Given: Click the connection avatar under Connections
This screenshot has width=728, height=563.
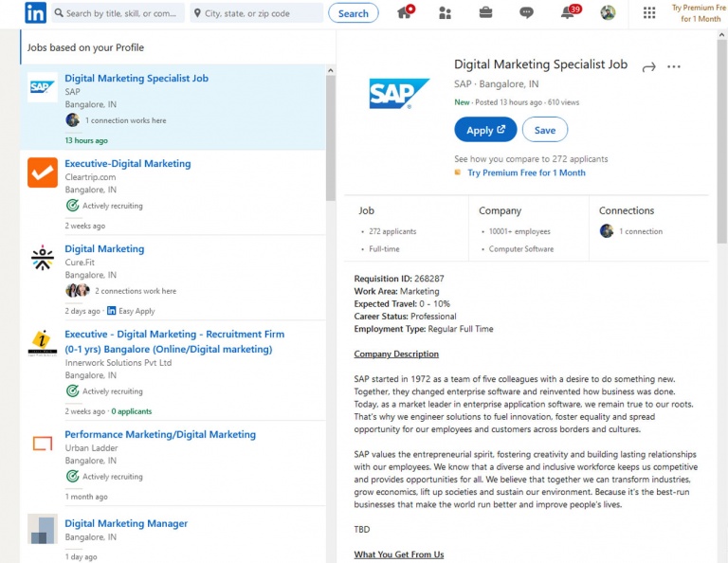Looking at the screenshot, I should 607,230.
